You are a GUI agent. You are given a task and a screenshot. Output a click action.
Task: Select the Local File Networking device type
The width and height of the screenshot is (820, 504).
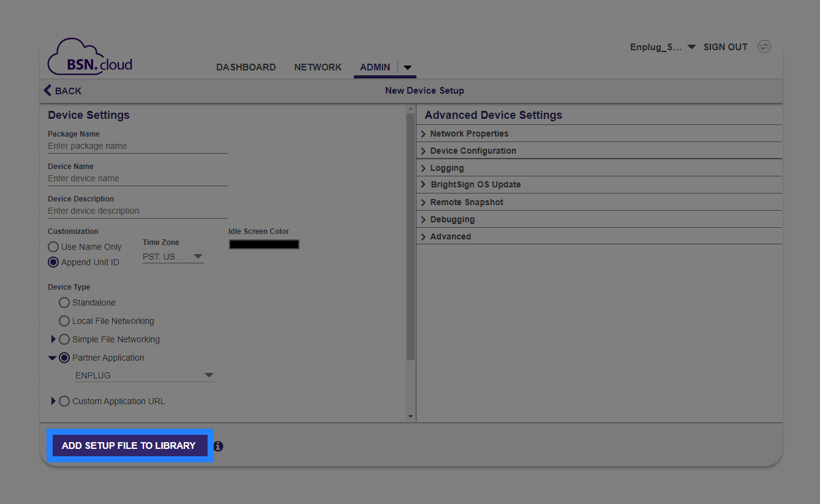coord(64,321)
